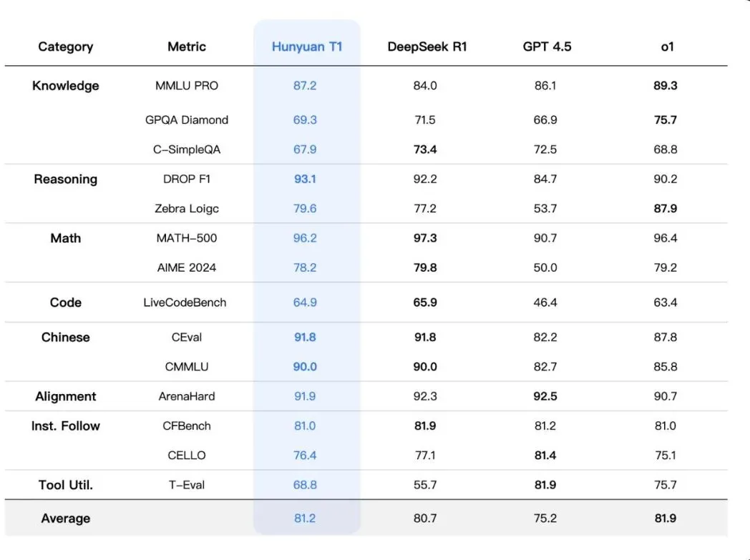This screenshot has height=560, width=750.
Task: Select DeepSeek R1 T-Eval score 55.7
Action: pyautogui.click(x=425, y=485)
